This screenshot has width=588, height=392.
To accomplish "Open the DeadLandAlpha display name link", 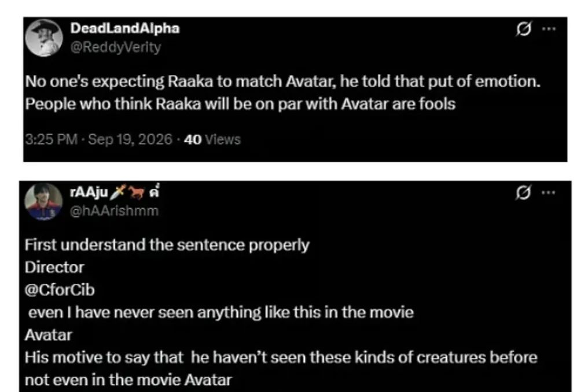I will pyautogui.click(x=125, y=28).
